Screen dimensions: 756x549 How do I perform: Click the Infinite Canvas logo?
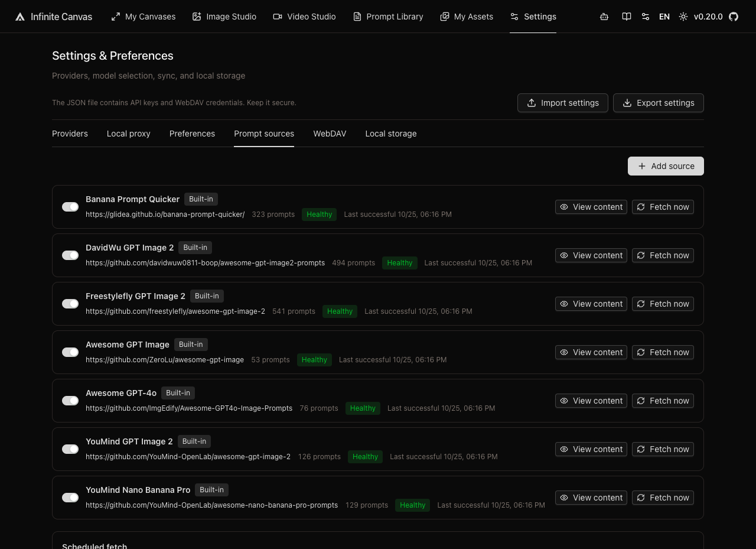pyautogui.click(x=54, y=17)
